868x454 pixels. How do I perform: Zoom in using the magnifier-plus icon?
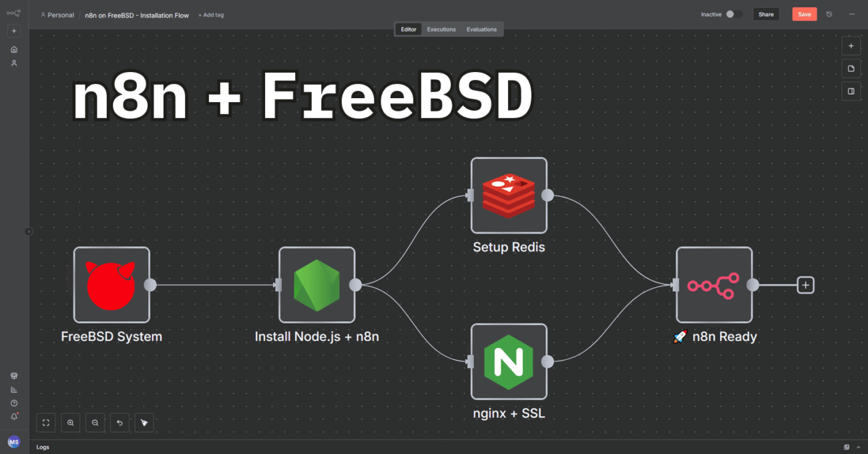pos(70,423)
